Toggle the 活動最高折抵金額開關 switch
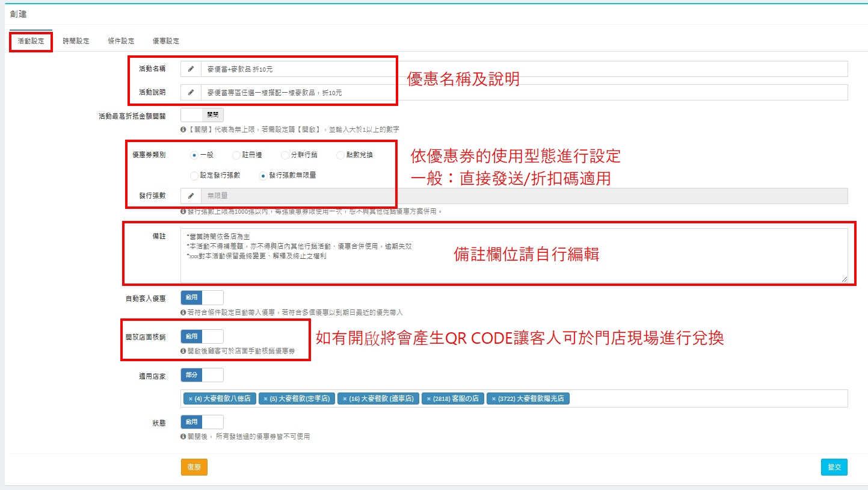This screenshot has height=490, width=868. [x=202, y=114]
